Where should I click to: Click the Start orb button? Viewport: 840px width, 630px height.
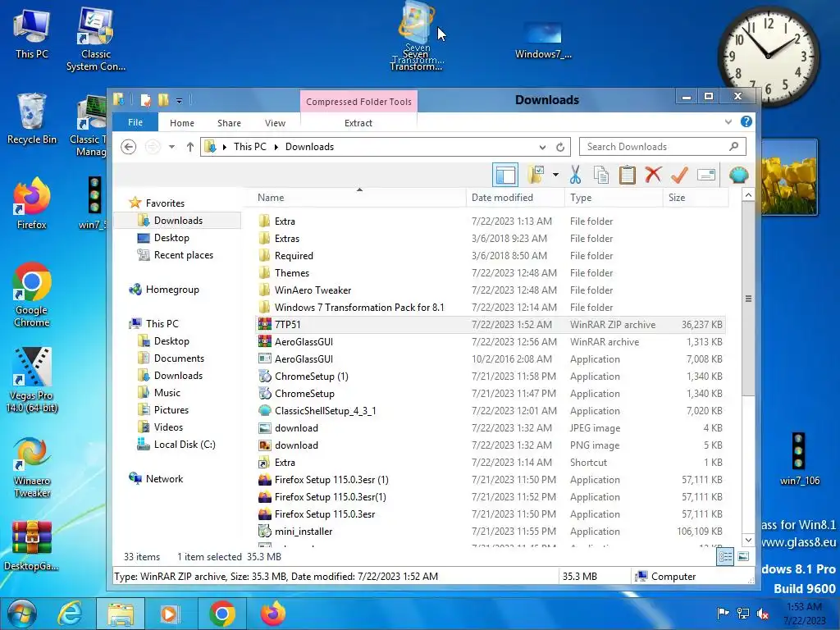tap(21, 614)
